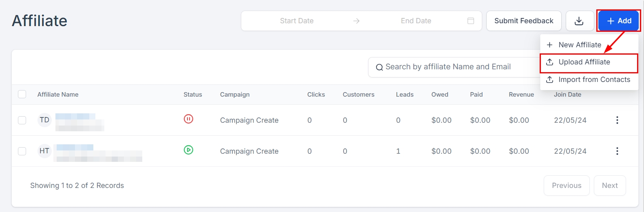
Task: Check the box for the TD affiliate row
Action: 22,120
